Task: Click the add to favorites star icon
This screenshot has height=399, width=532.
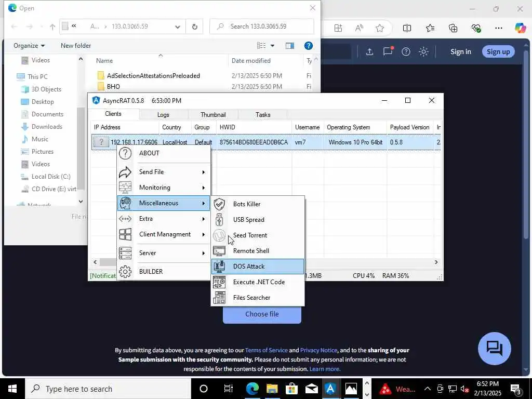Action: 380,28
